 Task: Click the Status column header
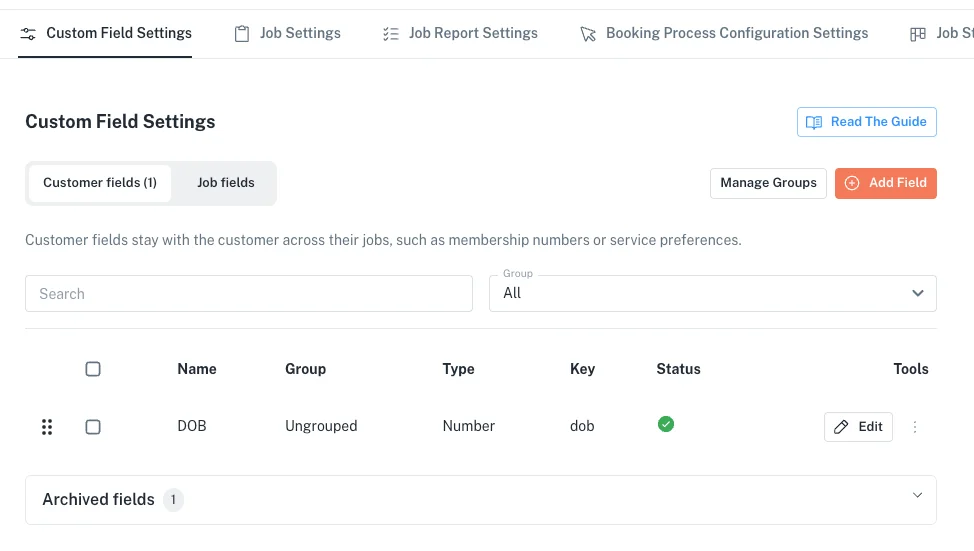[678, 369]
